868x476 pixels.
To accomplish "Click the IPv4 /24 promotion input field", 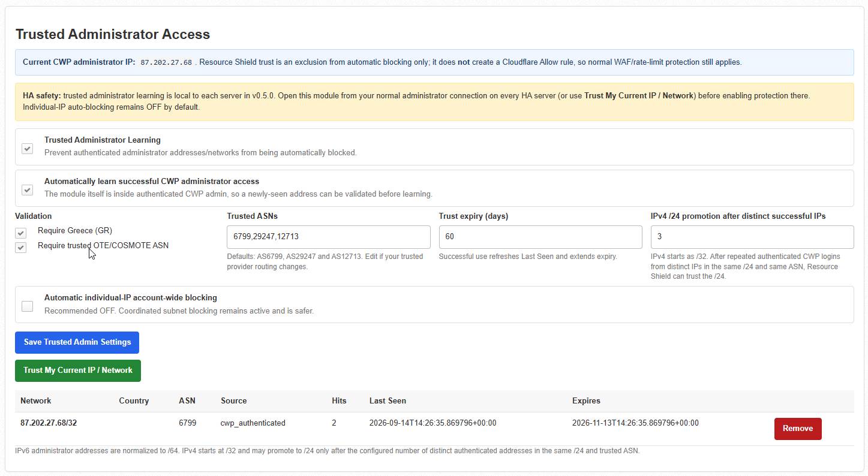I will pos(752,237).
